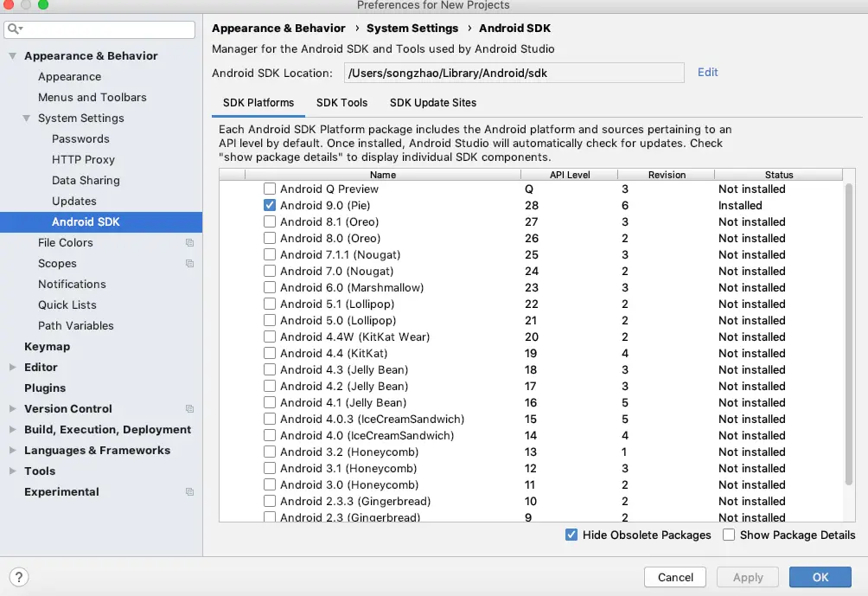Open HTTP Proxy settings
Screen dimensions: 868x596
tap(84, 159)
